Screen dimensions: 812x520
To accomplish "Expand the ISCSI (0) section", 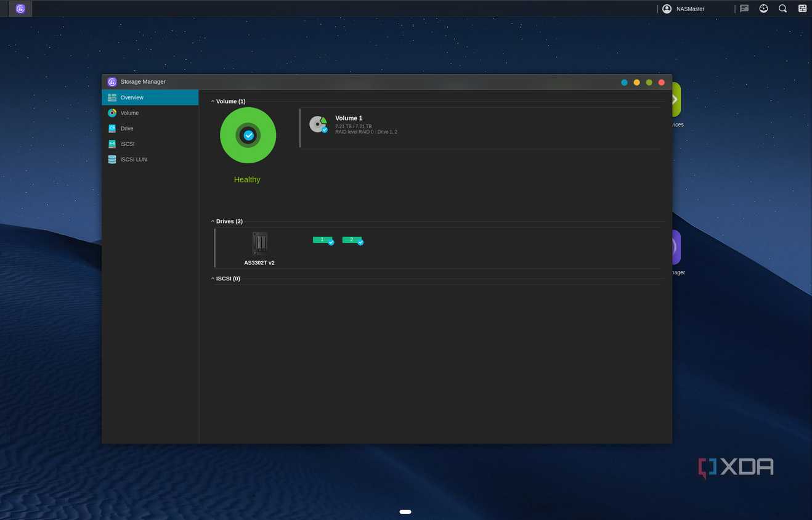I will click(x=225, y=278).
